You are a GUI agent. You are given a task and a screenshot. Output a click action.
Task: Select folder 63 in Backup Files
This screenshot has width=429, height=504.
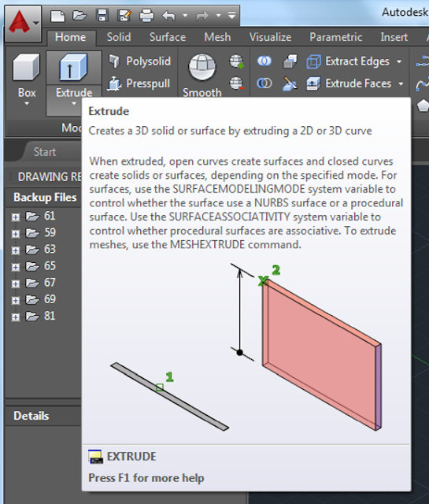click(41, 250)
